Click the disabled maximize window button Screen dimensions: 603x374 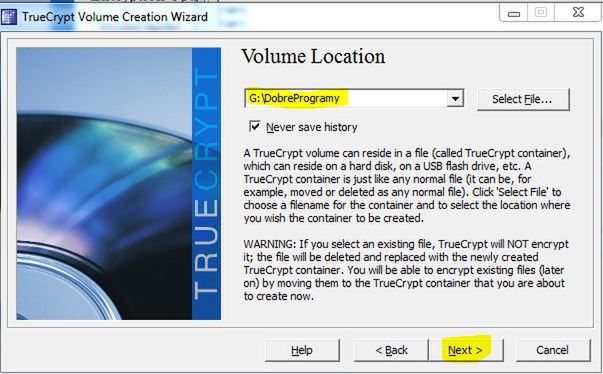click(541, 13)
